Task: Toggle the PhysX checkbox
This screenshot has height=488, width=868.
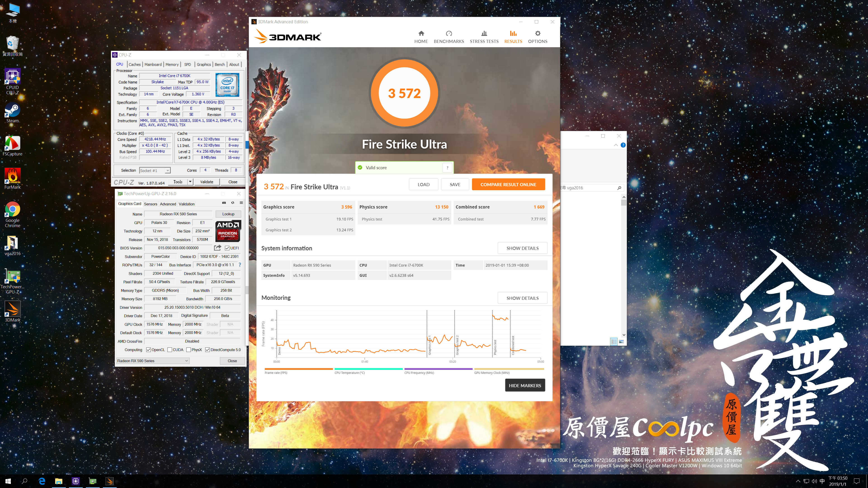Action: coord(189,350)
